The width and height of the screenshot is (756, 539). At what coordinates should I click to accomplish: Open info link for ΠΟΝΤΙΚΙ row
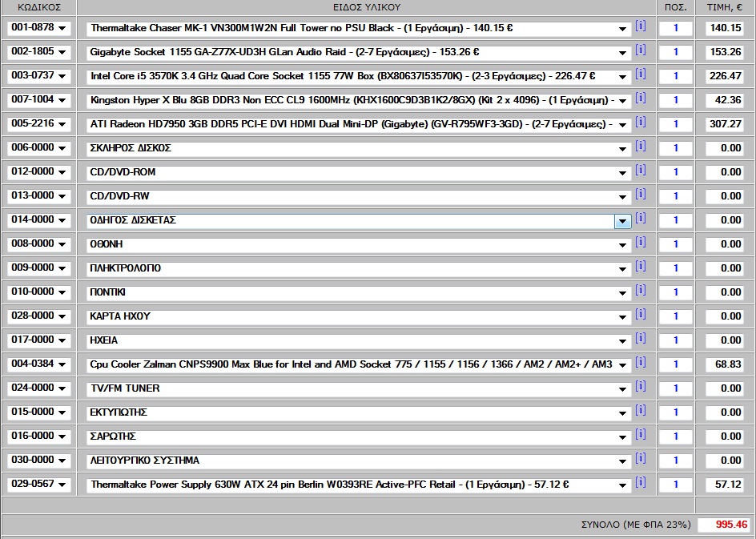pyautogui.click(x=641, y=290)
